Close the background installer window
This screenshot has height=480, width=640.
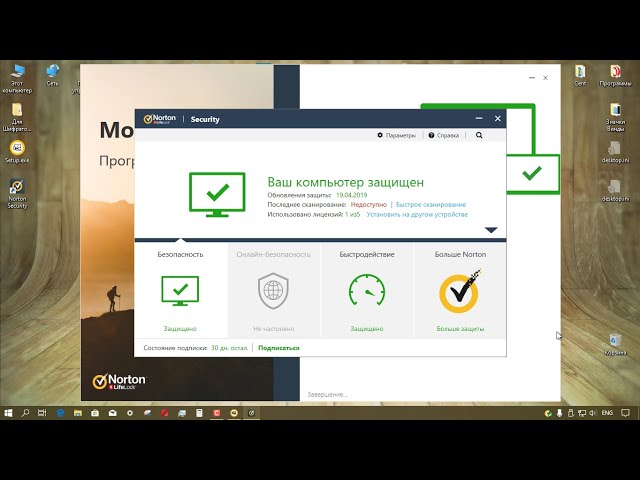[545, 78]
